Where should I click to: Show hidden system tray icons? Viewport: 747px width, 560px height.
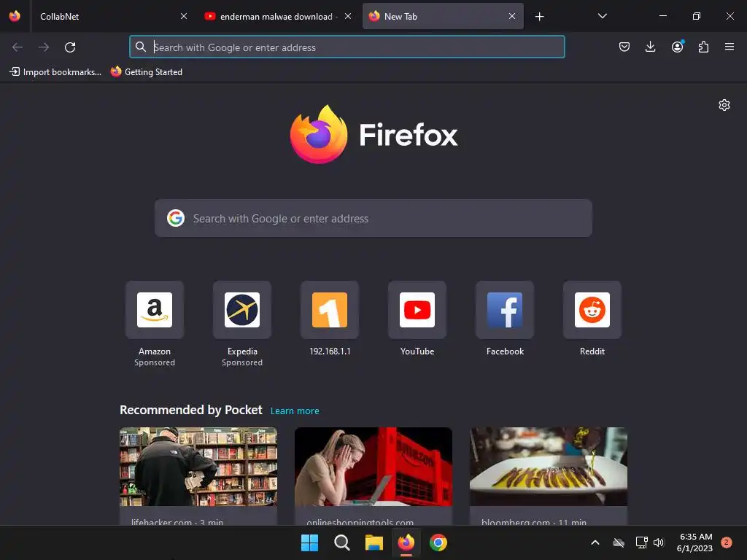[x=595, y=542]
